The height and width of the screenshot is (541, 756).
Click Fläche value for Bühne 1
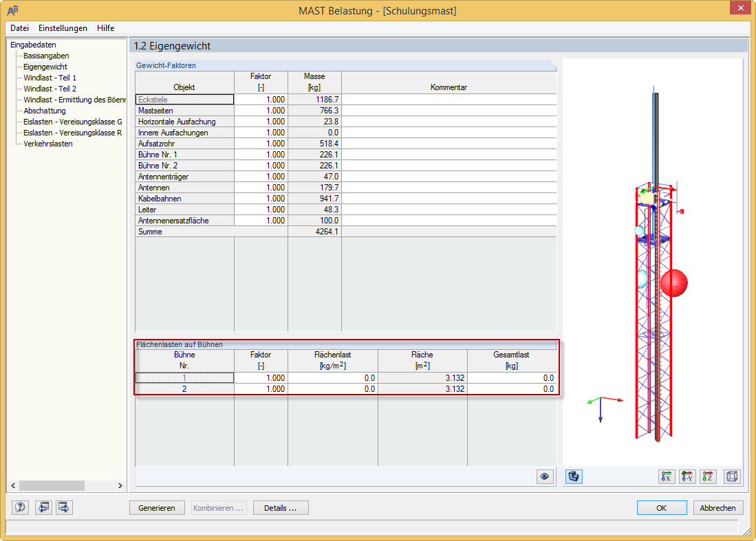click(x=422, y=377)
